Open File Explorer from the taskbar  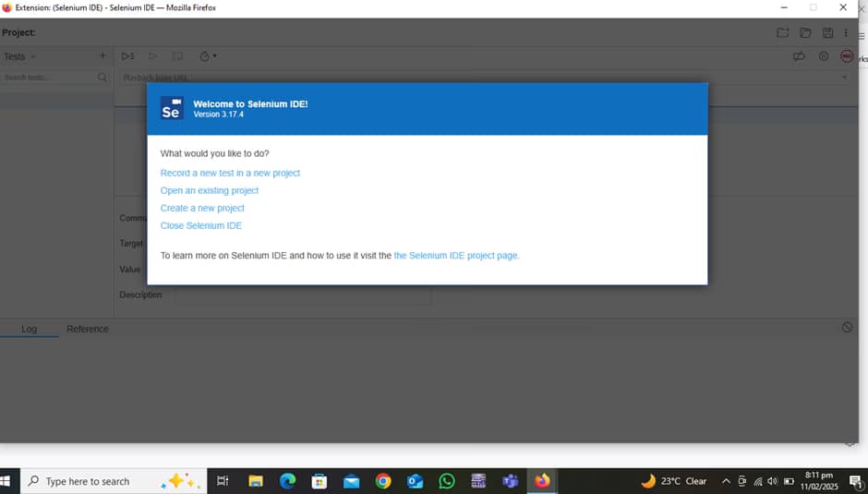pyautogui.click(x=255, y=481)
